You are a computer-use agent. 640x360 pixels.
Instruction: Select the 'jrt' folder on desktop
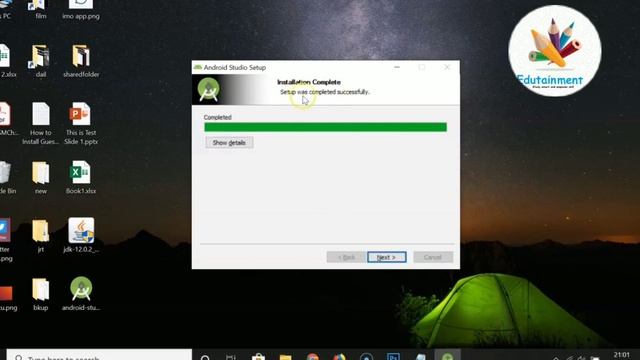pyautogui.click(x=40, y=236)
